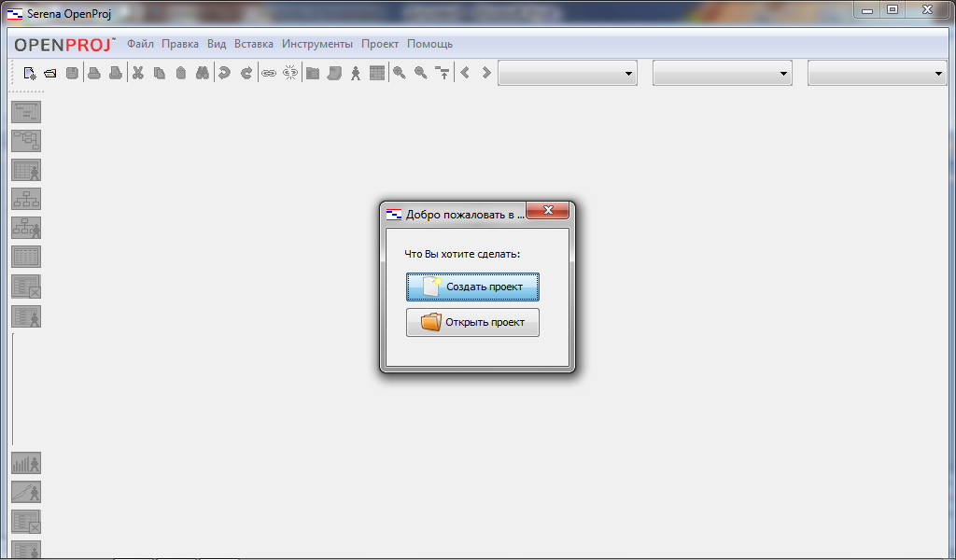Screen dimensions: 956x560
Task: Open the WBS hierarchy view icon
Action: click(x=26, y=199)
